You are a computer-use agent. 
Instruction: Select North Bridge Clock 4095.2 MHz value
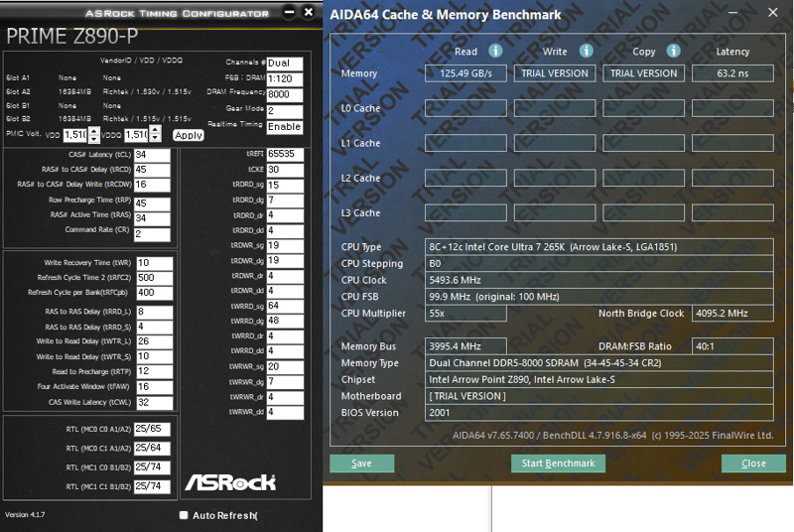tap(732, 314)
